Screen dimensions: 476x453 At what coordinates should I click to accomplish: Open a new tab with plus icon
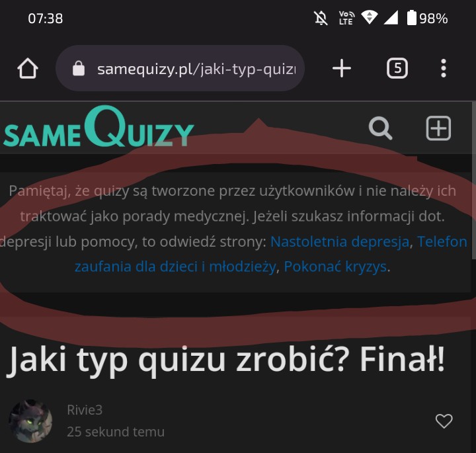coord(342,68)
